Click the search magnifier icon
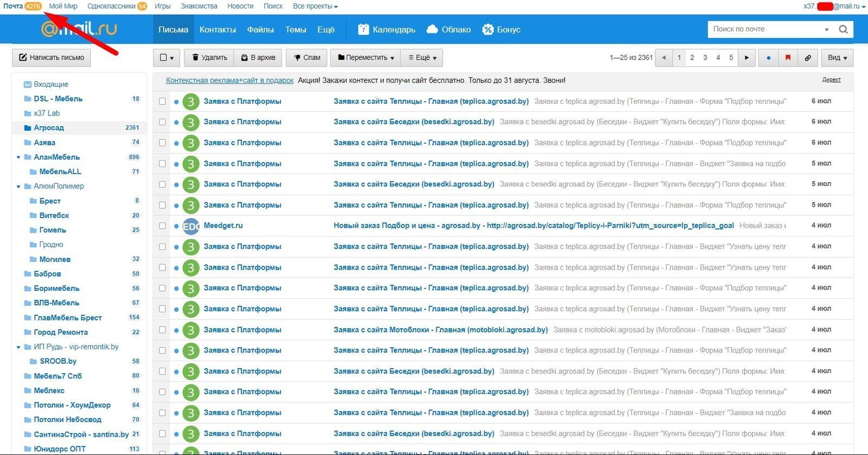 tap(843, 29)
